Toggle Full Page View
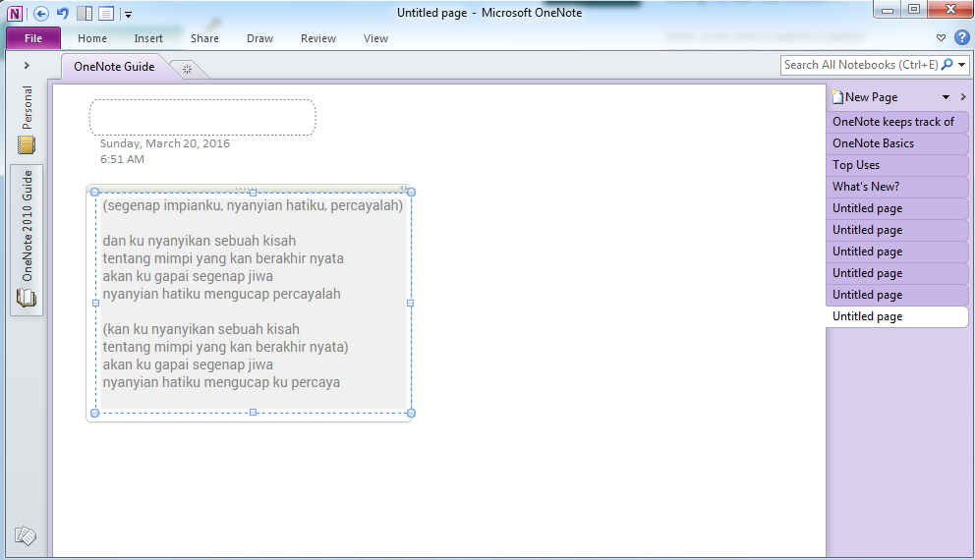Screen dimensions: 975x560 click(x=106, y=13)
